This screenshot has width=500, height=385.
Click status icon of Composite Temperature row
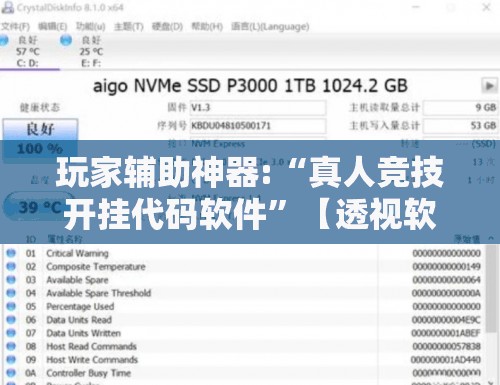(x=11, y=266)
